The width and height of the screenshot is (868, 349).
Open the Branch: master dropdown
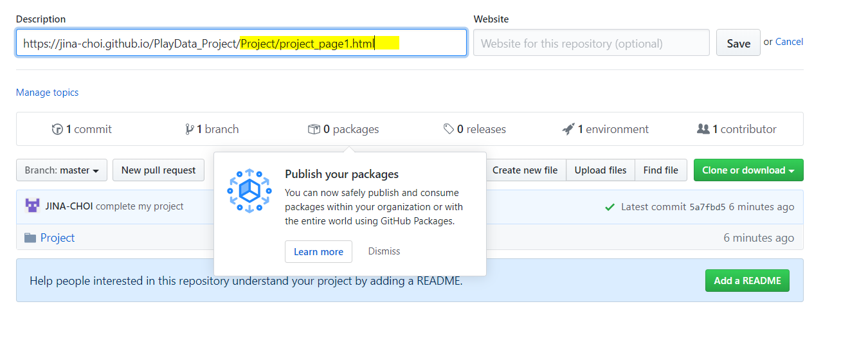click(62, 170)
